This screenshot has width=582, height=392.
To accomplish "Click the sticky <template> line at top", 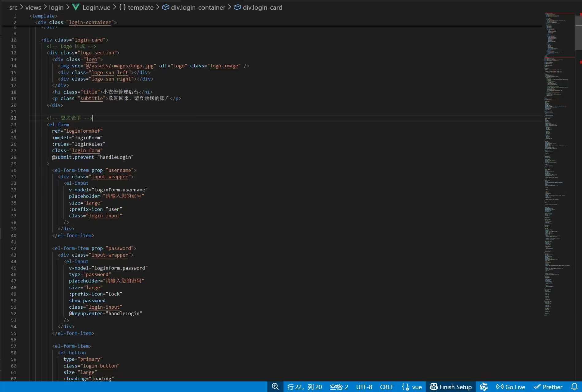I will 44,16.
